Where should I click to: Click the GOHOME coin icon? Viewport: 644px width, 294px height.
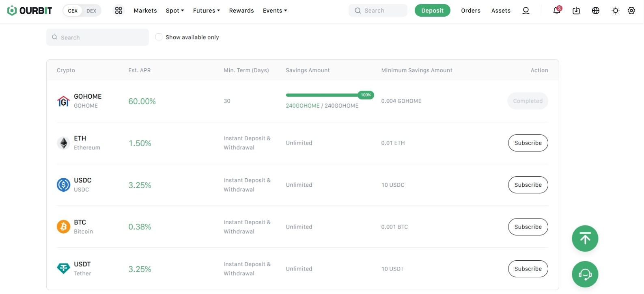(x=63, y=101)
